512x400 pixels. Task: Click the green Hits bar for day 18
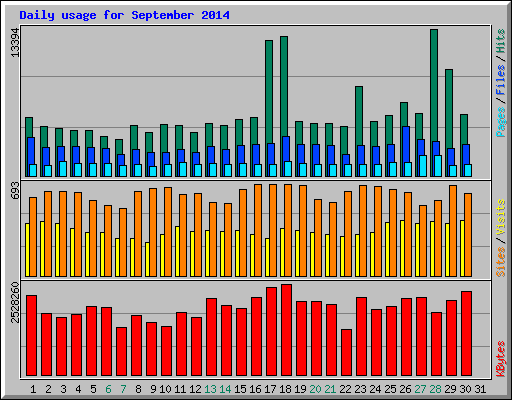point(284,86)
